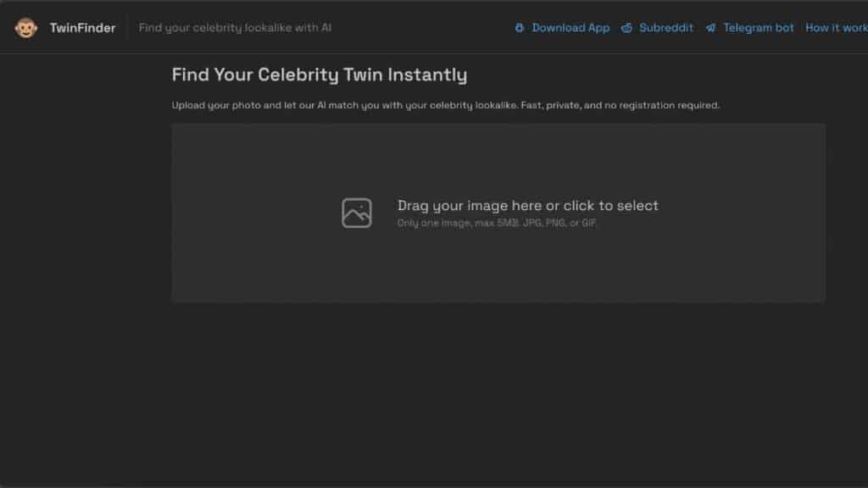Open the Download App link

570,28
